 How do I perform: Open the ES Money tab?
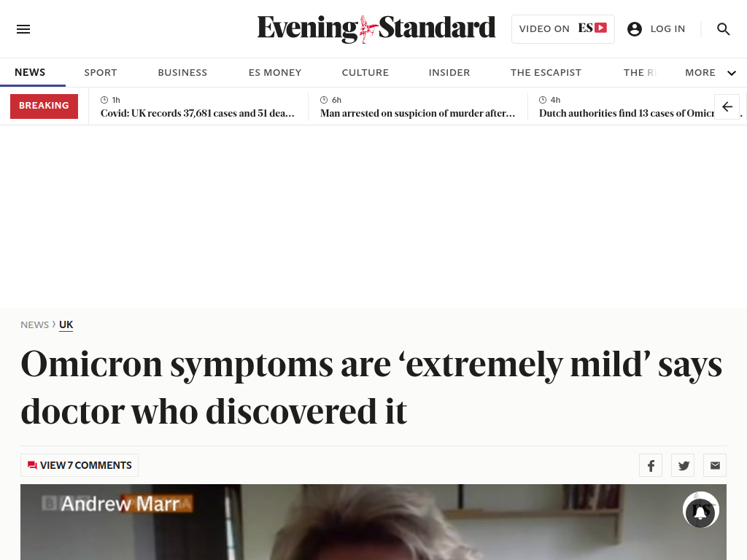[275, 73]
